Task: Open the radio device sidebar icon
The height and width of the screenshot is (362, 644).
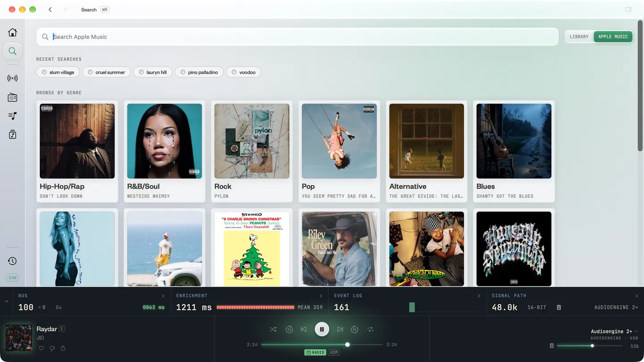Action: (x=13, y=97)
